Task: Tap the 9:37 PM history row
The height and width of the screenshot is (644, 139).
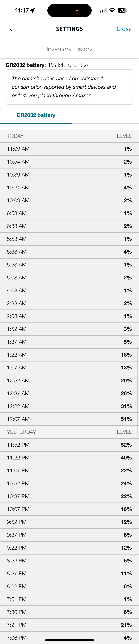Action: [69, 535]
